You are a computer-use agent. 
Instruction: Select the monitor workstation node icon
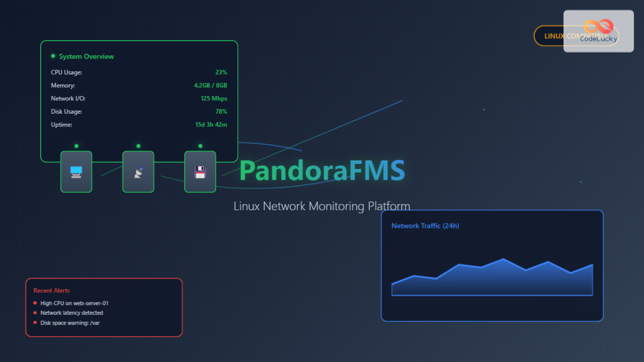tap(76, 172)
